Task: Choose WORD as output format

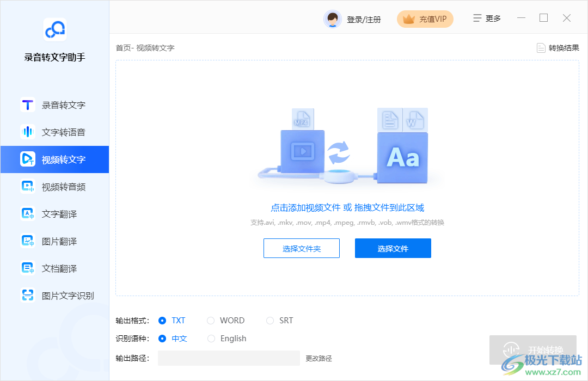Action: coord(225,320)
